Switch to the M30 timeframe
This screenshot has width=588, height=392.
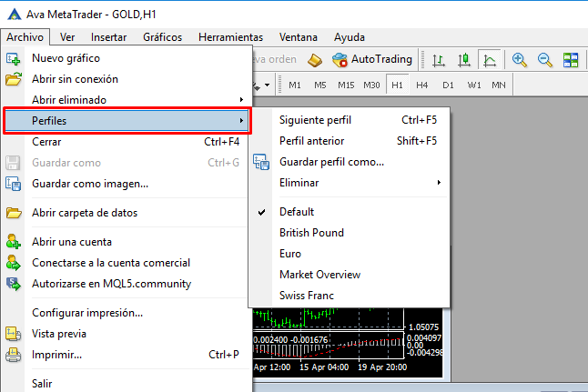(x=371, y=85)
